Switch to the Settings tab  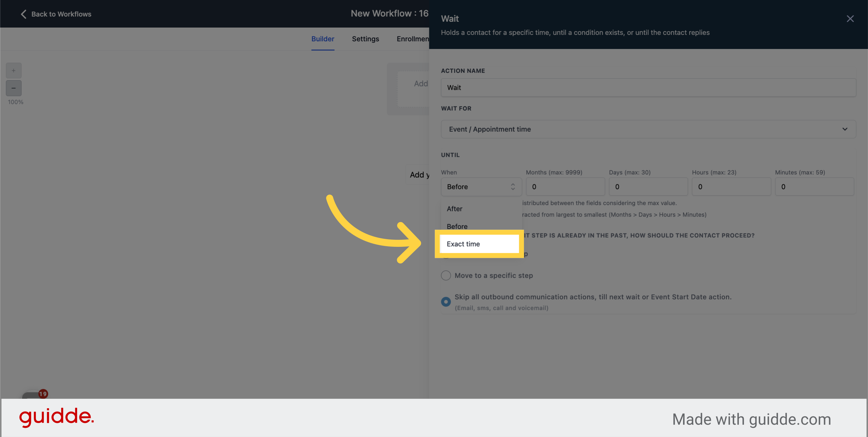pyautogui.click(x=365, y=39)
